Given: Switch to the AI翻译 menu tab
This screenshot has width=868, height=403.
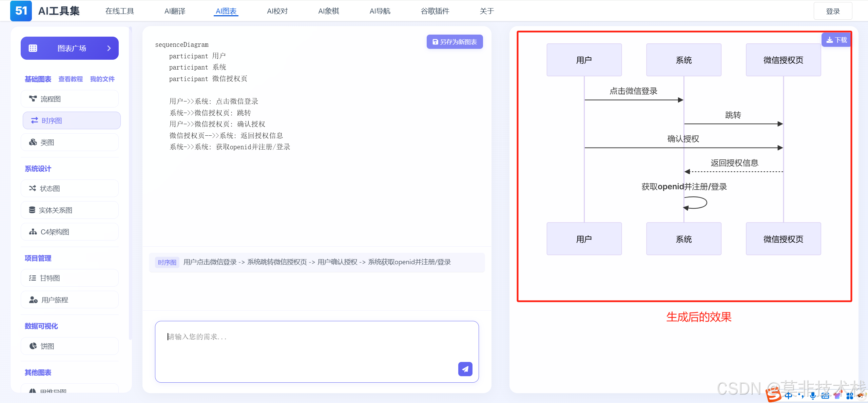Looking at the screenshot, I should (175, 11).
